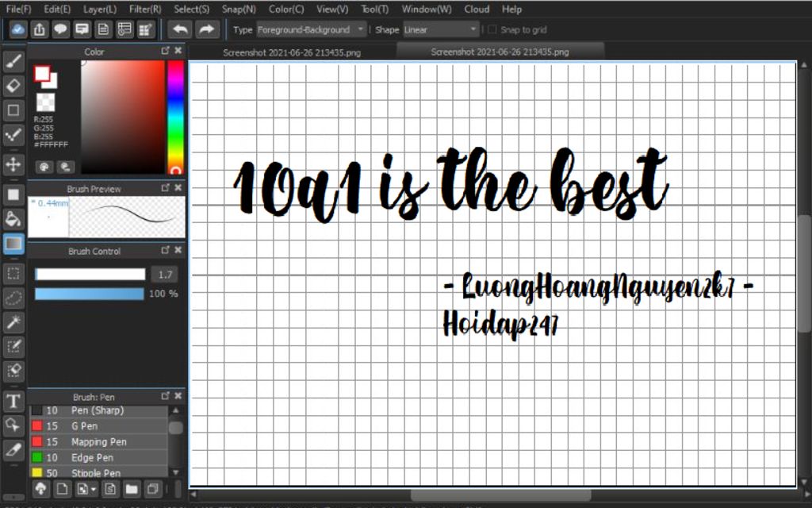Open the Select menu
812x508 pixels.
[192, 10]
